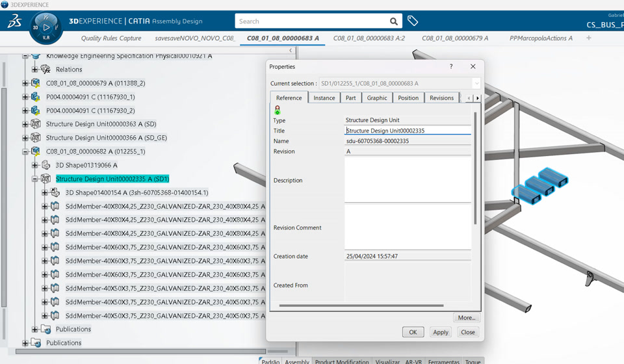
Task: Click first SddMember 40X80X4,25 member icon
Action: pos(55,206)
